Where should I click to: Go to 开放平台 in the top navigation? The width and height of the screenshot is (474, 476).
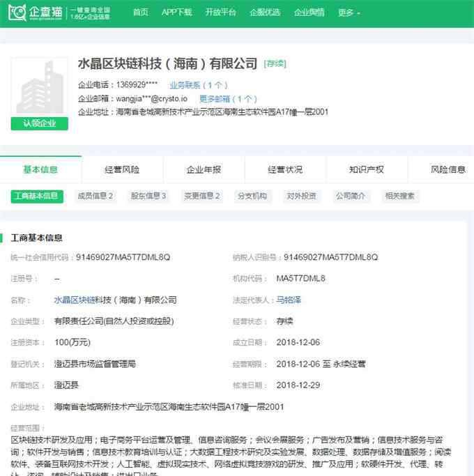220,13
